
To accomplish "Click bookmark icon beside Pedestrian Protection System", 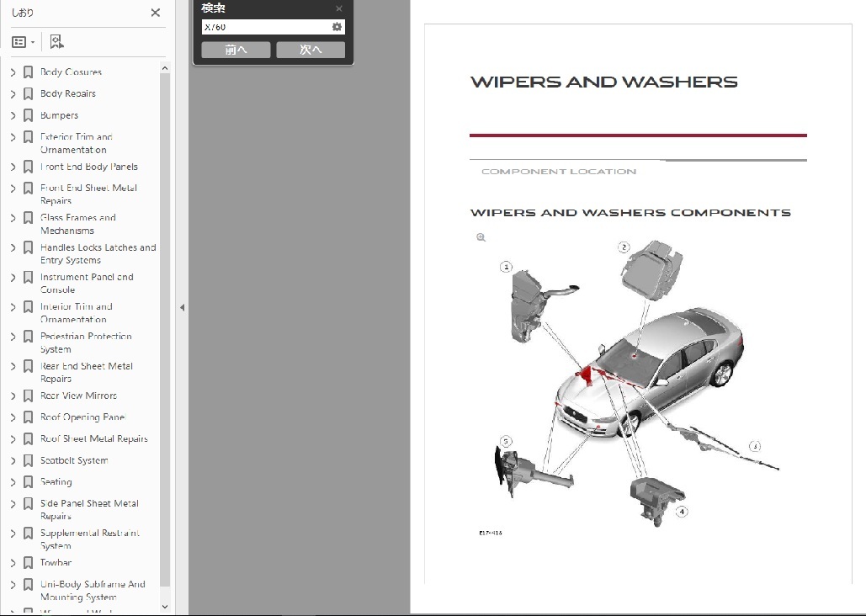I will (28, 337).
